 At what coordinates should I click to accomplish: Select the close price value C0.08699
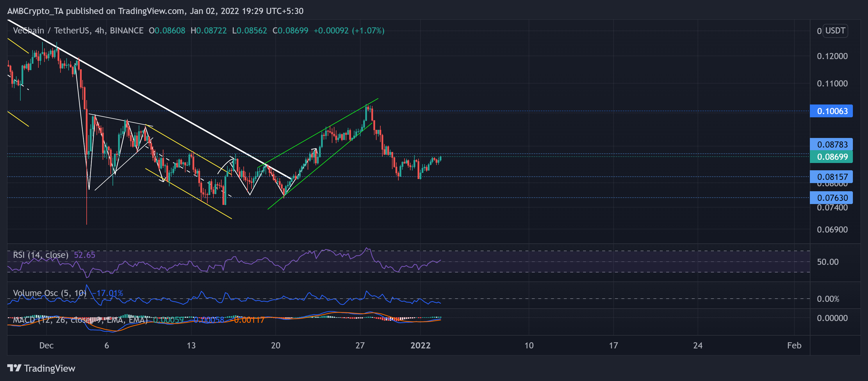290,31
